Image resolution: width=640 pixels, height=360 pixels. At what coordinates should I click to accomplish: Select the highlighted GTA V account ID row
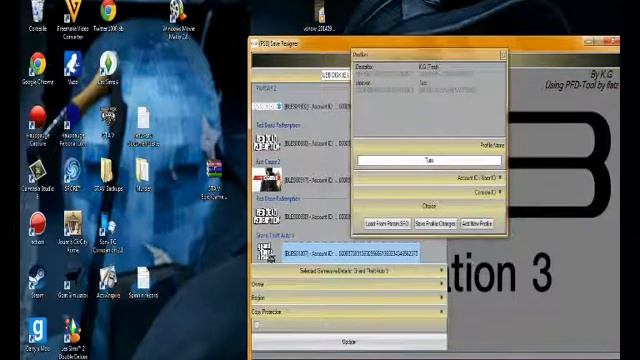tap(351, 253)
